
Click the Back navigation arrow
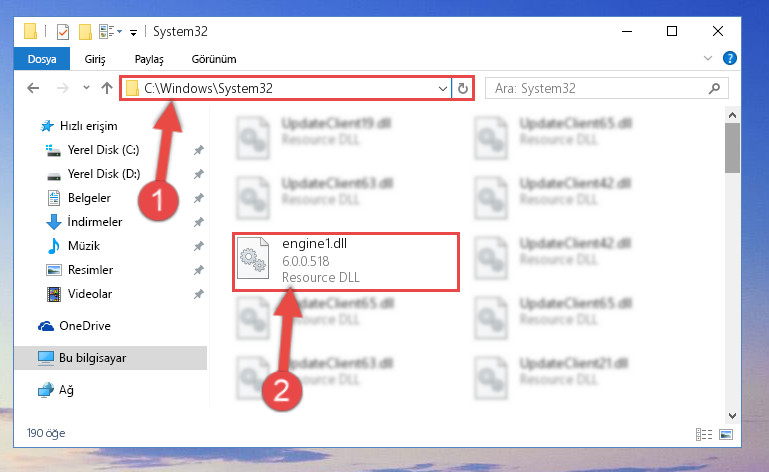tap(33, 88)
